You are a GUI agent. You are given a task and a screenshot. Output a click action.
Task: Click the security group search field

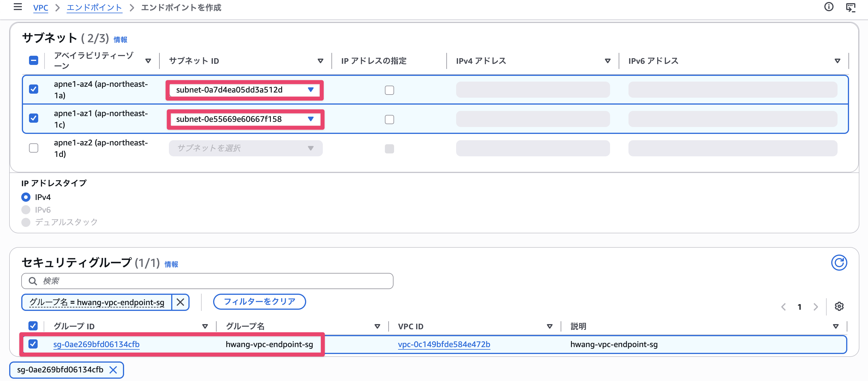click(x=207, y=281)
